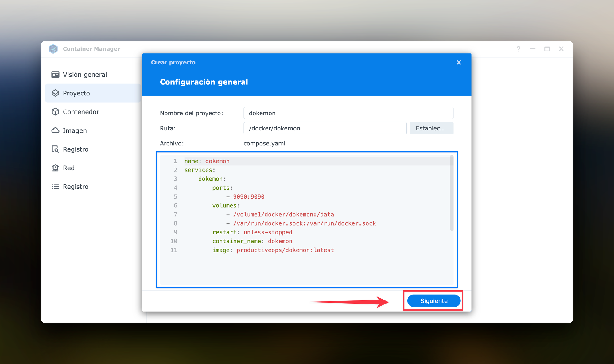The height and width of the screenshot is (364, 614).
Task: Click the Container Manager app logo icon
Action: click(x=53, y=49)
